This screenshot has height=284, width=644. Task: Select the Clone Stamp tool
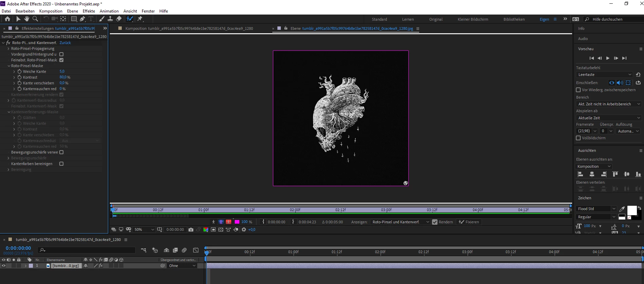[x=110, y=19]
